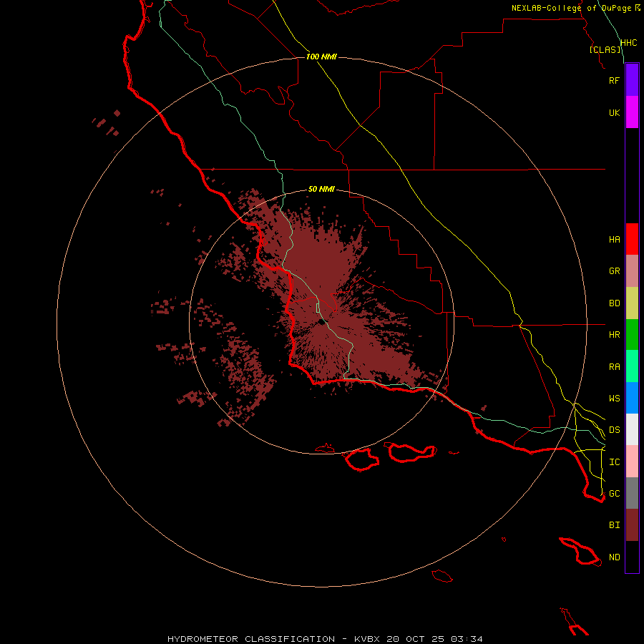The image size is (644, 644).
Task: Click the WS legend label
Action: click(x=614, y=399)
